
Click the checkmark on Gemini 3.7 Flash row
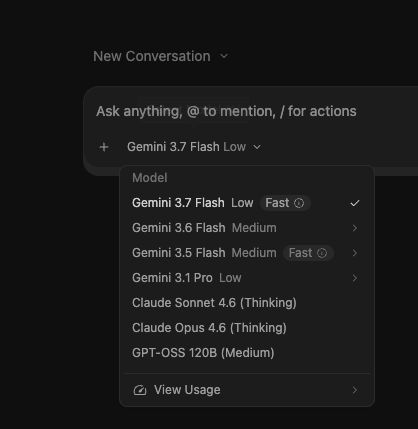point(355,203)
